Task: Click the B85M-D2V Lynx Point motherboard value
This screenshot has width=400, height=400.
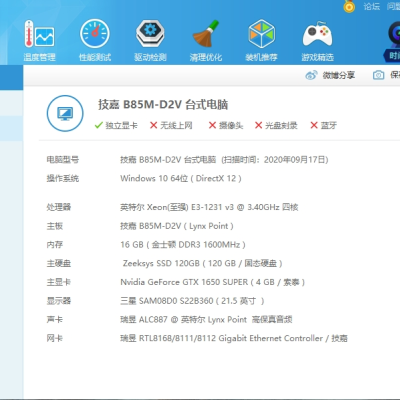Action: 177,226
